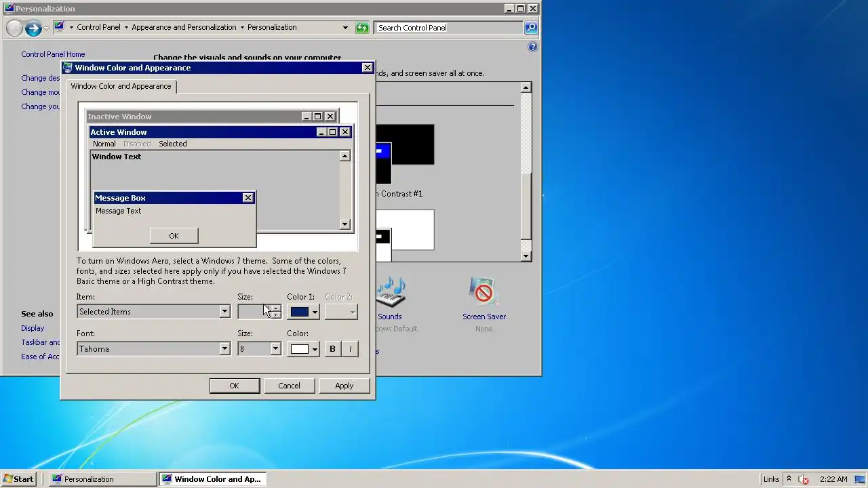
Task: Open the address bar history dropdown
Action: [x=345, y=28]
